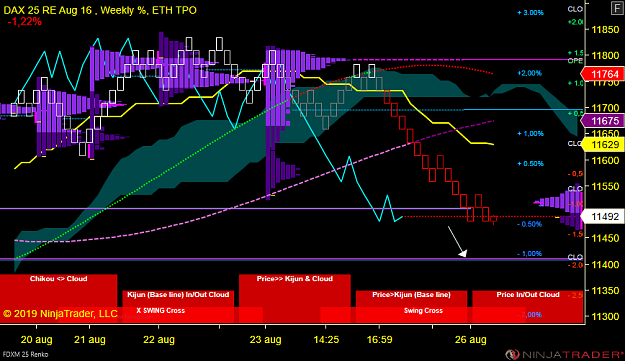Click the 11400 price axis label
This screenshot has width=625, height=361.
coord(605,265)
